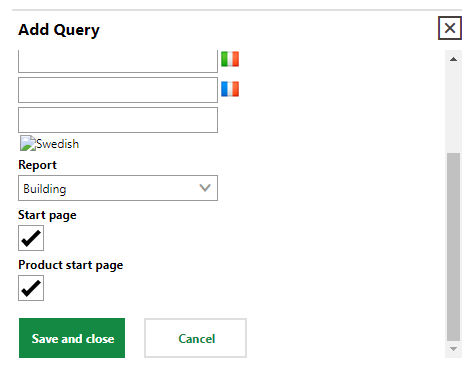
Task: Click the Swedish language text field
Action: [x=118, y=120]
